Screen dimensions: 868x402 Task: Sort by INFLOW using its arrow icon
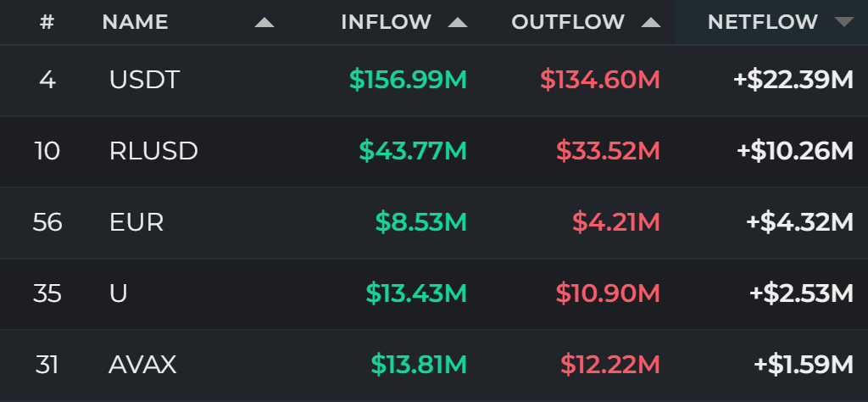tap(458, 22)
